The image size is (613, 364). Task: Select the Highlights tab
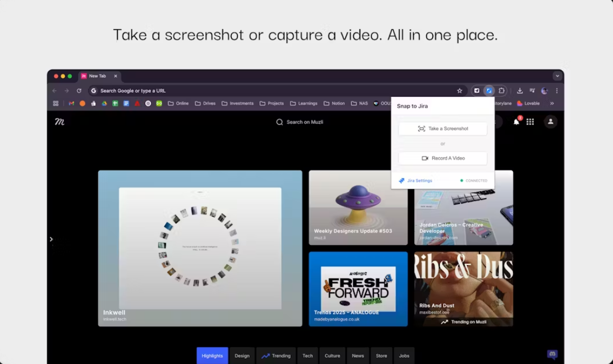pyautogui.click(x=212, y=356)
